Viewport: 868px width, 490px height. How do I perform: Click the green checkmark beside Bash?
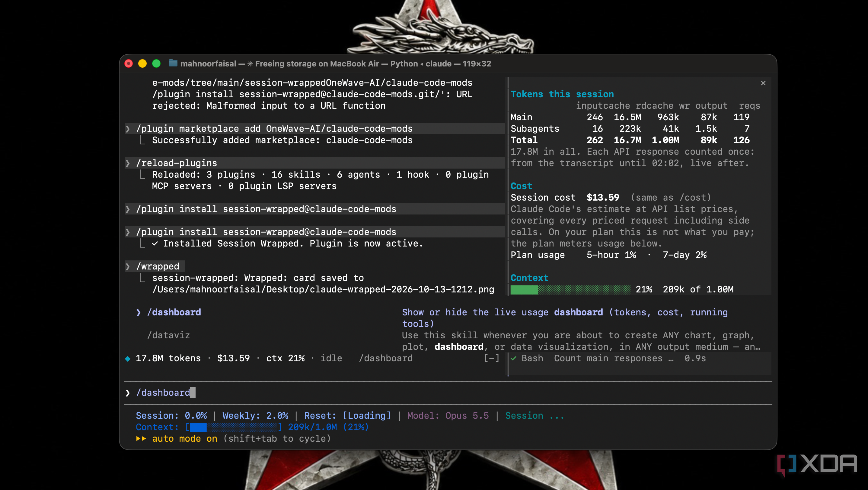pyautogui.click(x=513, y=358)
